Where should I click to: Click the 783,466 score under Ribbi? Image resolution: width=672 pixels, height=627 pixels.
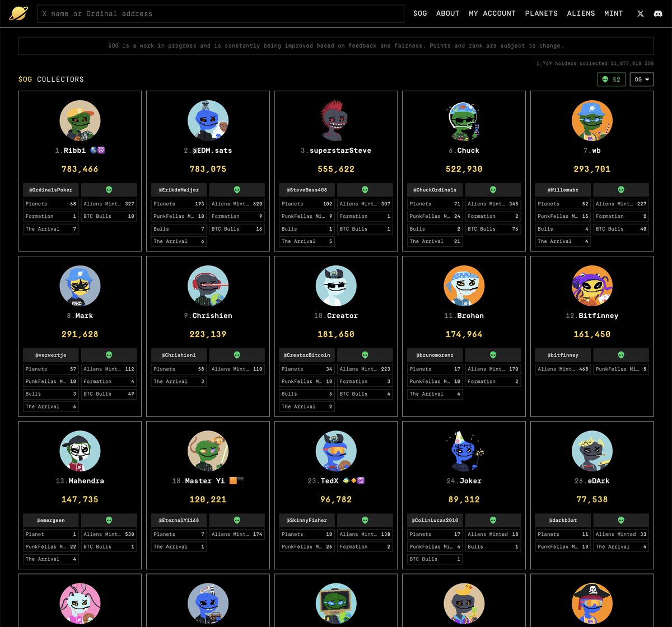point(80,169)
